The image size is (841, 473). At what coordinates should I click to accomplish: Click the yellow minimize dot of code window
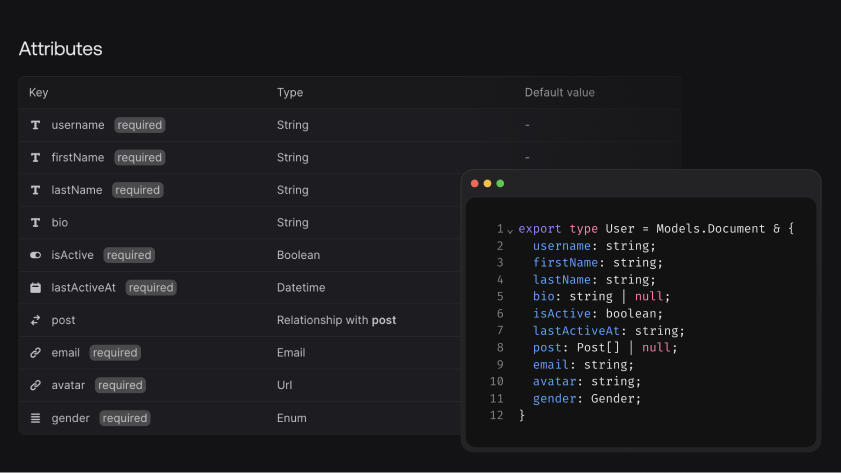(488, 183)
